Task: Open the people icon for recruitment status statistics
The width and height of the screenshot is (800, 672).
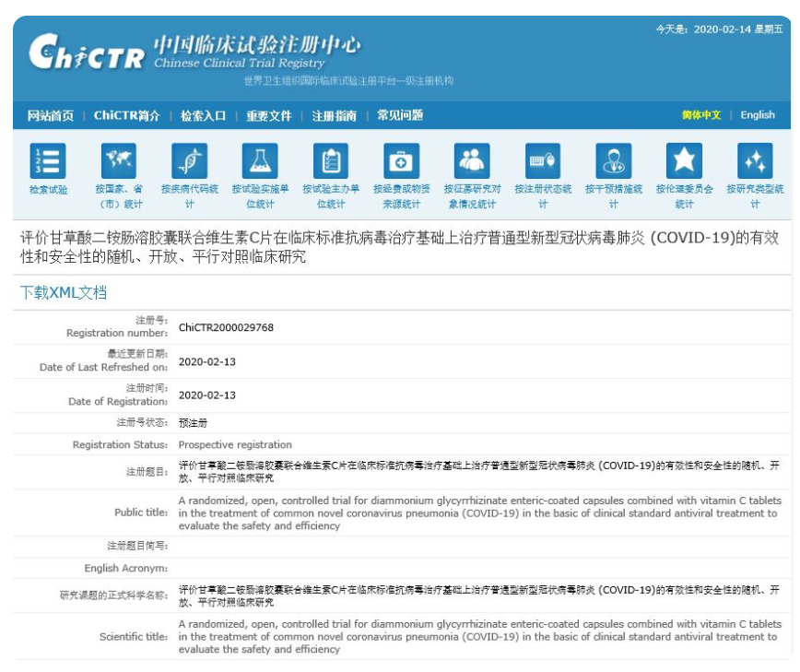Action: 472,161
